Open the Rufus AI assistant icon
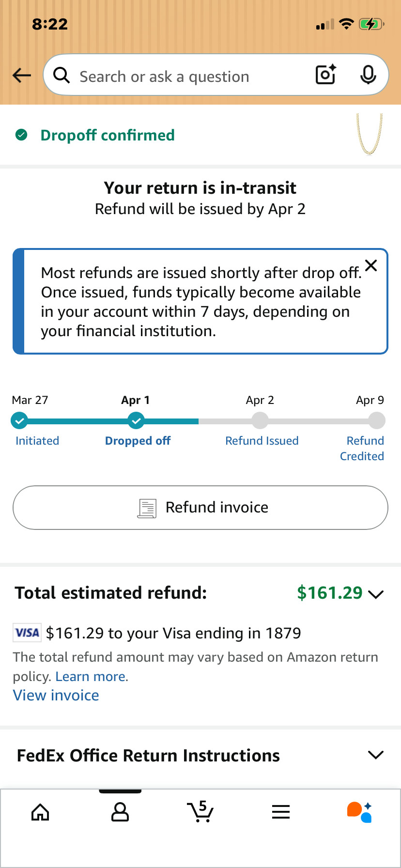This screenshot has height=868, width=401. pyautogui.click(x=360, y=812)
